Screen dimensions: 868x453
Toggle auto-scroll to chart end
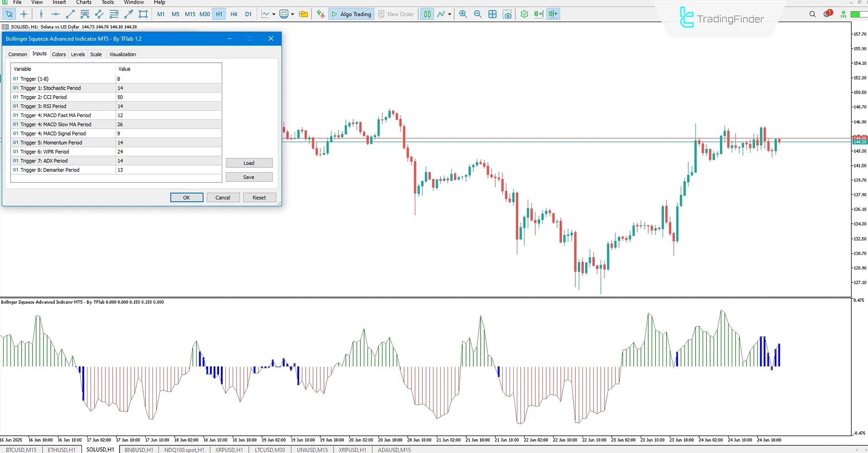pos(539,14)
